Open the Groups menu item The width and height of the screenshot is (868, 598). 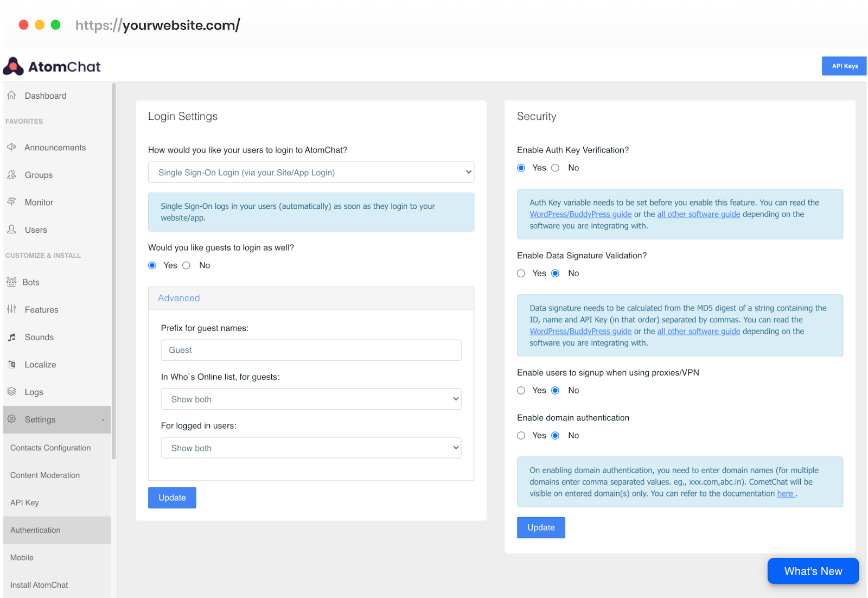39,175
